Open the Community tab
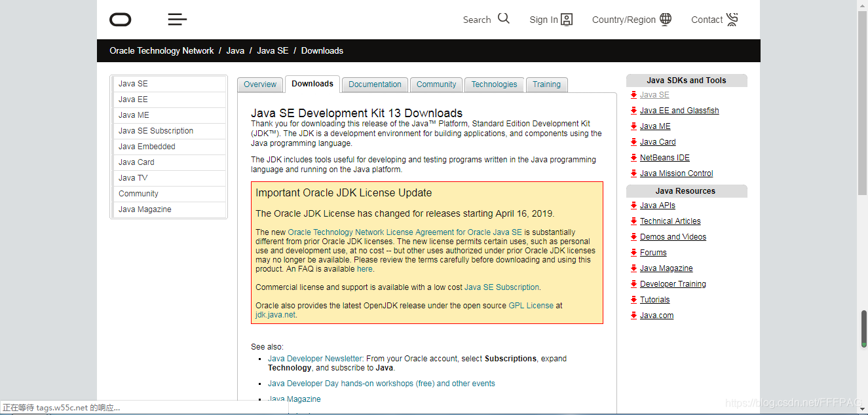 pyautogui.click(x=436, y=84)
